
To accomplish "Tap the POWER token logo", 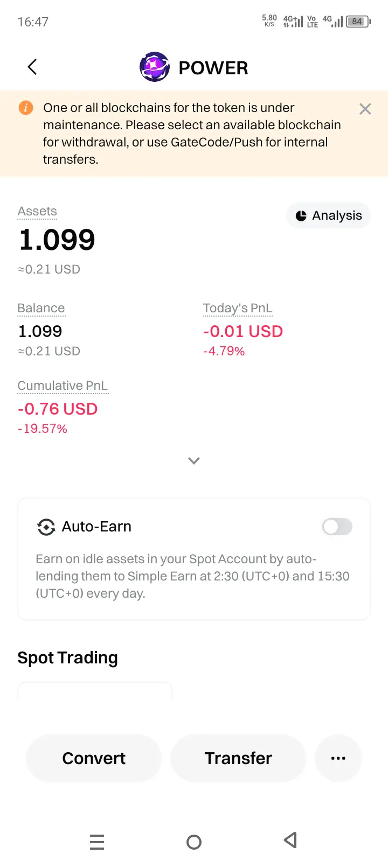I will tap(155, 67).
